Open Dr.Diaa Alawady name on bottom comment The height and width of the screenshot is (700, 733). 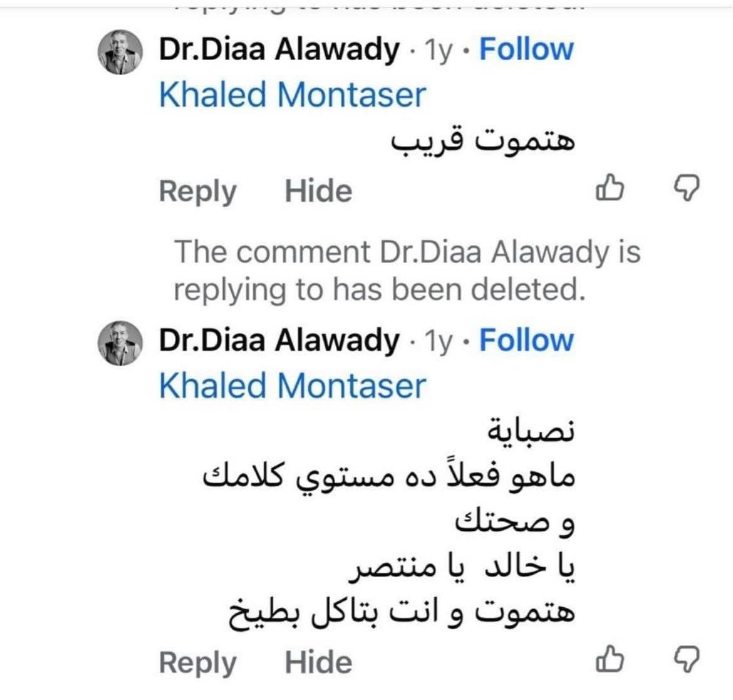click(x=279, y=340)
